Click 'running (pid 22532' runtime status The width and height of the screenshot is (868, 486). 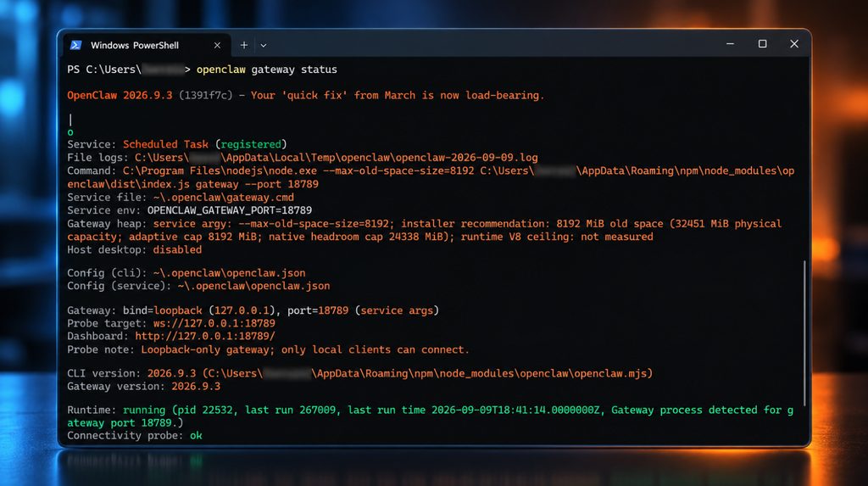click(x=178, y=410)
